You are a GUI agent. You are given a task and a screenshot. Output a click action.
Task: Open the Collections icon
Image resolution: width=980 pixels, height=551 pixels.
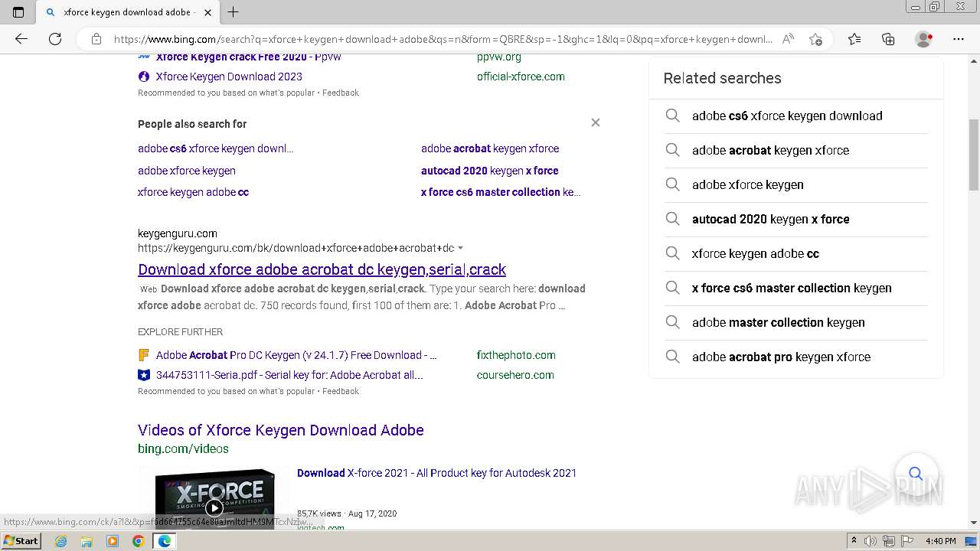(888, 39)
